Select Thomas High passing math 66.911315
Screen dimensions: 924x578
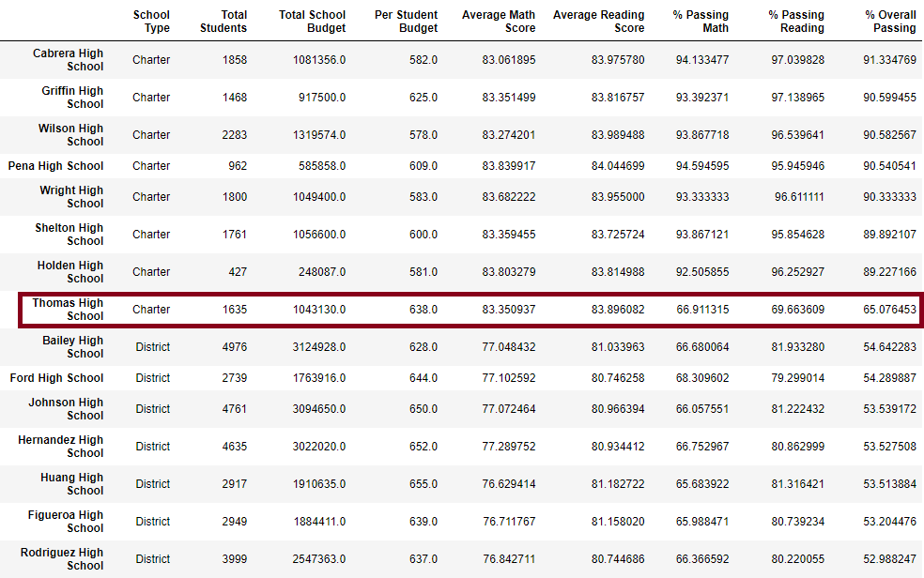click(702, 310)
